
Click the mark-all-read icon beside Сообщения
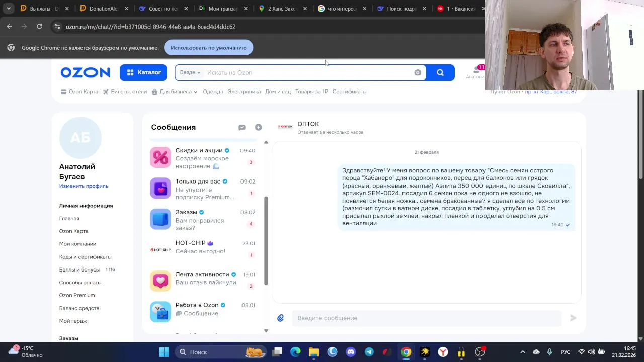point(242,127)
